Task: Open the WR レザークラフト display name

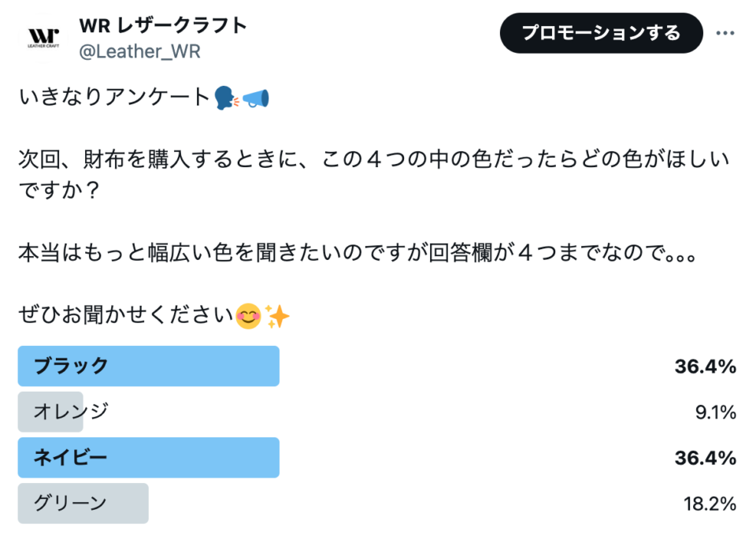Action: click(x=163, y=25)
